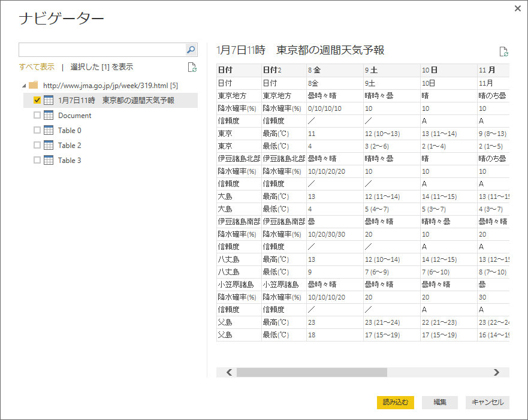Click 選択した [1] を表示 link
This screenshot has width=528, height=420.
(102, 67)
